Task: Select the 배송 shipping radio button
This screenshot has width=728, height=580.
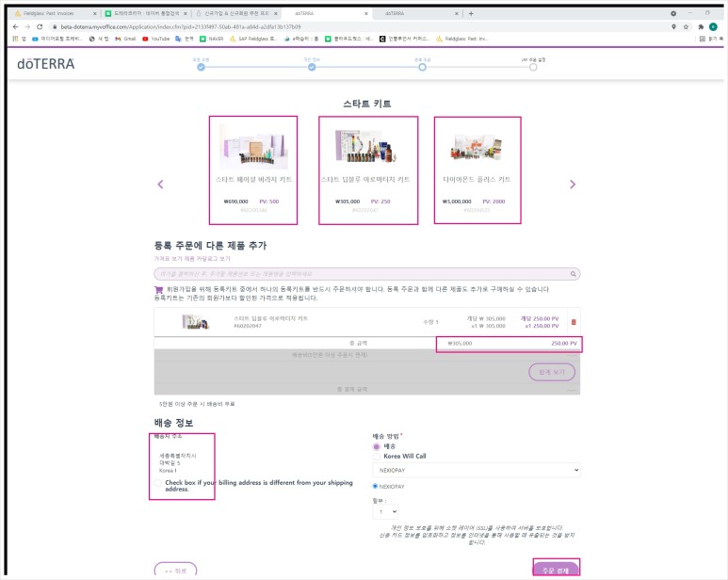Action: point(377,447)
